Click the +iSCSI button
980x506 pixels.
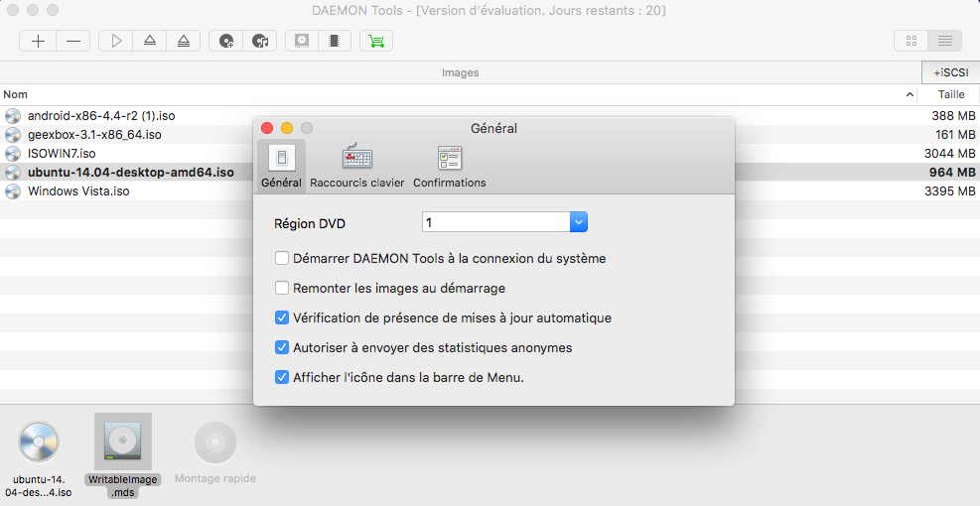(950, 72)
